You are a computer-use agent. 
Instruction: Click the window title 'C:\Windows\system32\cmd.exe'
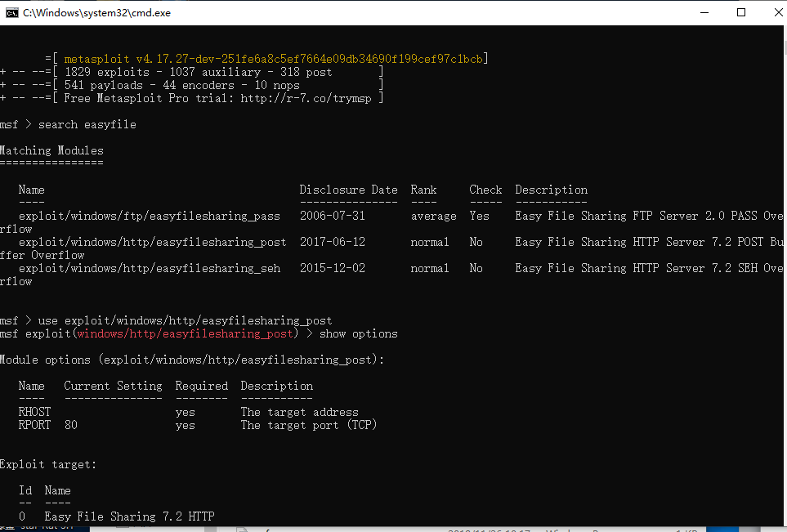[97, 13]
